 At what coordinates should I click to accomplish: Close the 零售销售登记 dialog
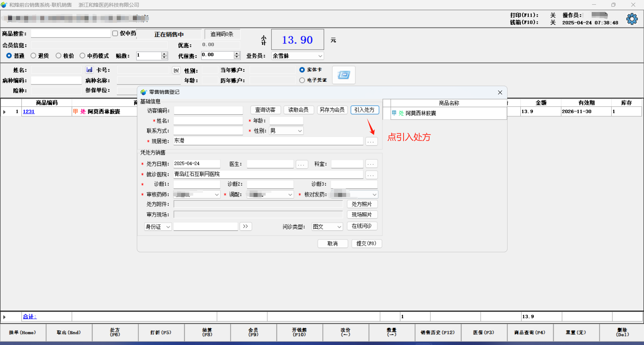pos(500,92)
